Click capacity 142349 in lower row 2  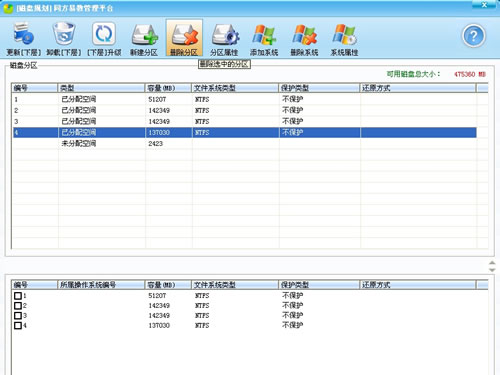159,306
